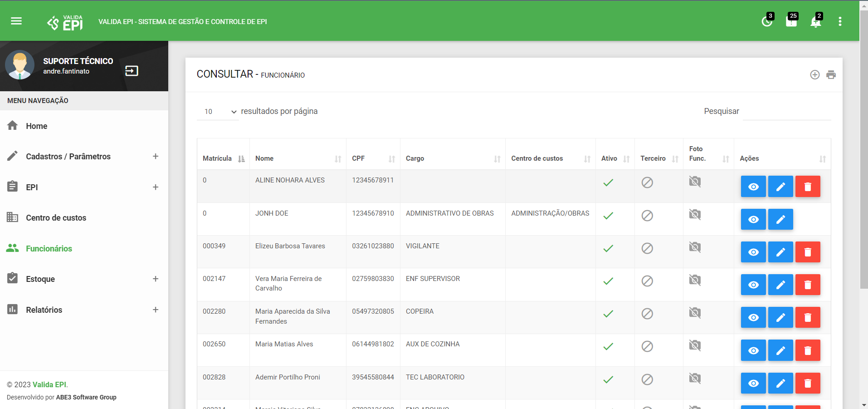Focus the Pesquisar search field

(787, 112)
